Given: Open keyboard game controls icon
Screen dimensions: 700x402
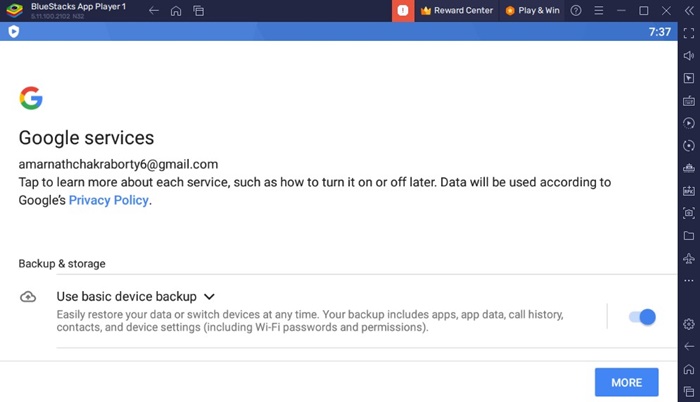Looking at the screenshot, I should [x=689, y=100].
